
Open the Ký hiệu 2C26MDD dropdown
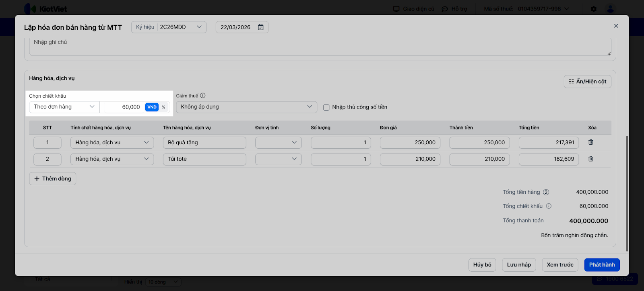tap(169, 27)
